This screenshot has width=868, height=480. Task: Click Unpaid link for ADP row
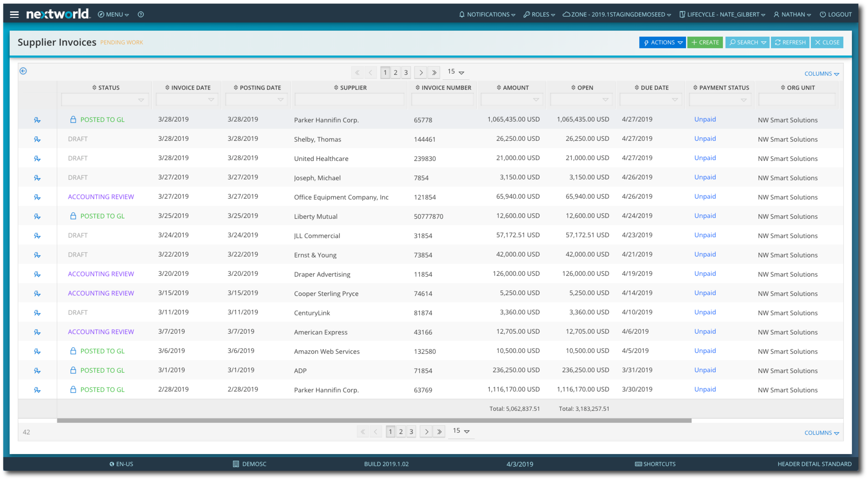tap(705, 370)
